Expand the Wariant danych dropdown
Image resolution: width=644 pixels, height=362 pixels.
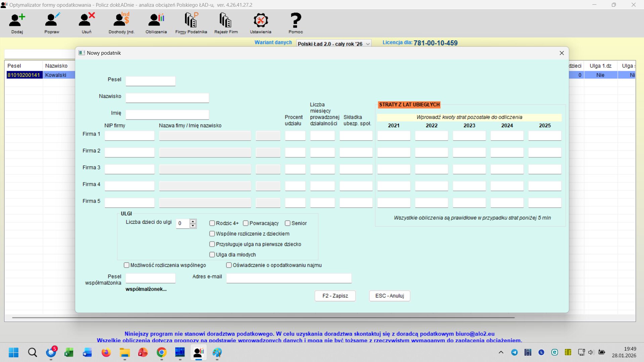368,44
